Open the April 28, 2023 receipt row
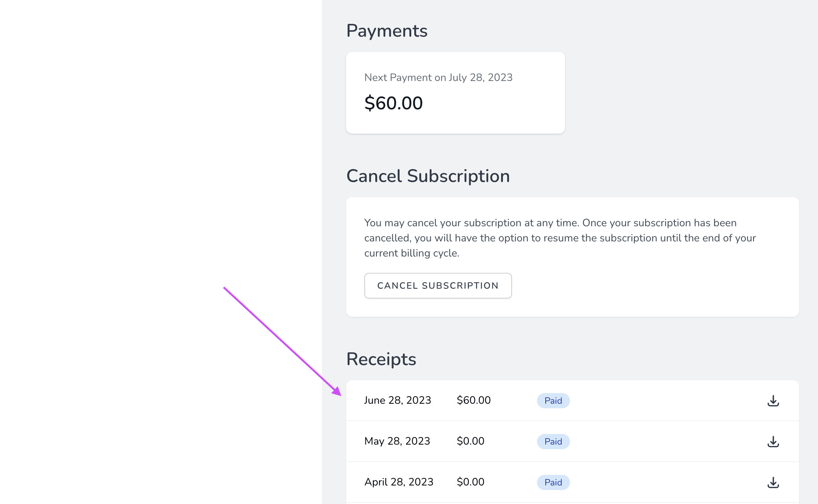The image size is (818, 504). [572, 482]
